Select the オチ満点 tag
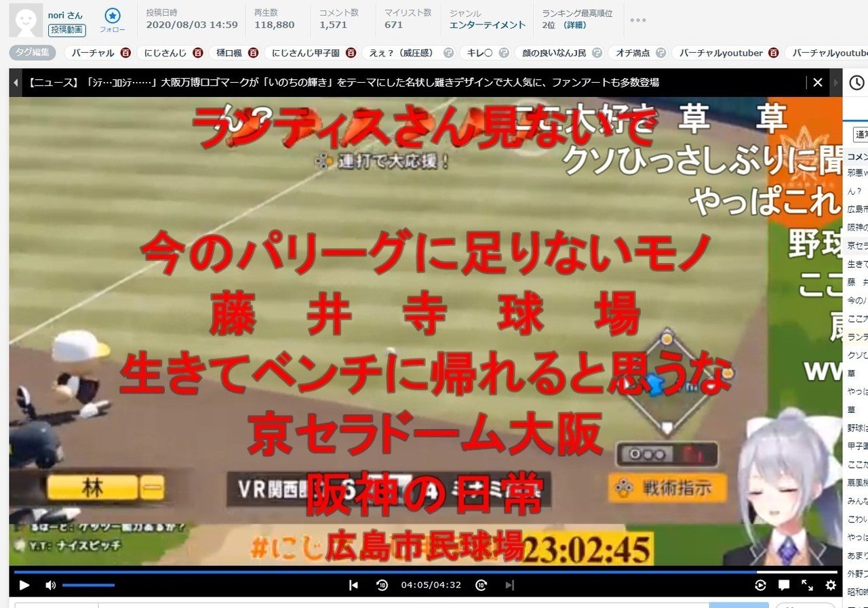The image size is (868, 608). (633, 53)
